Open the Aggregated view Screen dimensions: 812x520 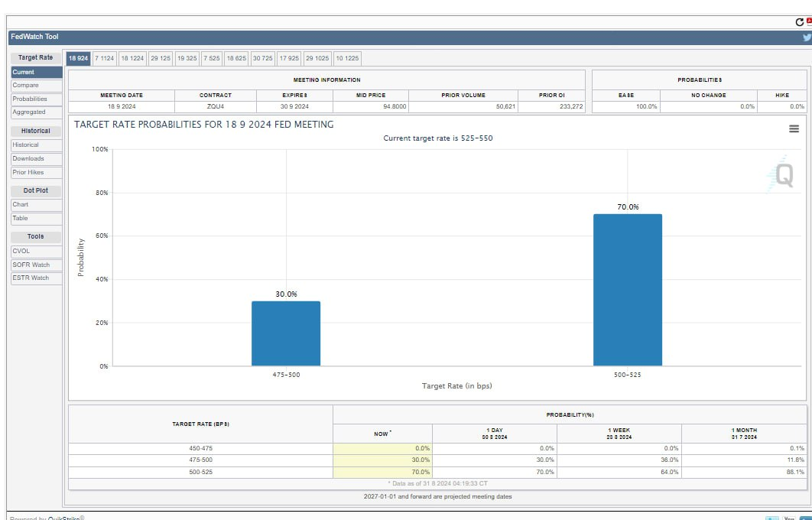click(36, 112)
